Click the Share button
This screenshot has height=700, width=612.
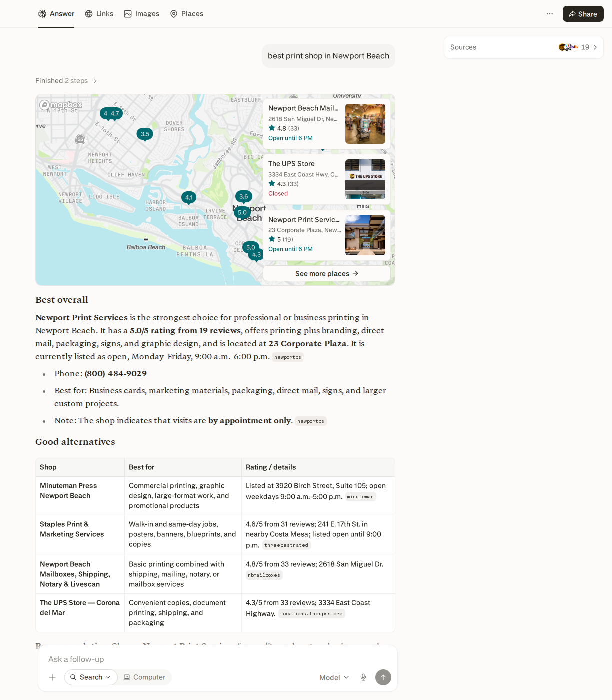(x=583, y=14)
